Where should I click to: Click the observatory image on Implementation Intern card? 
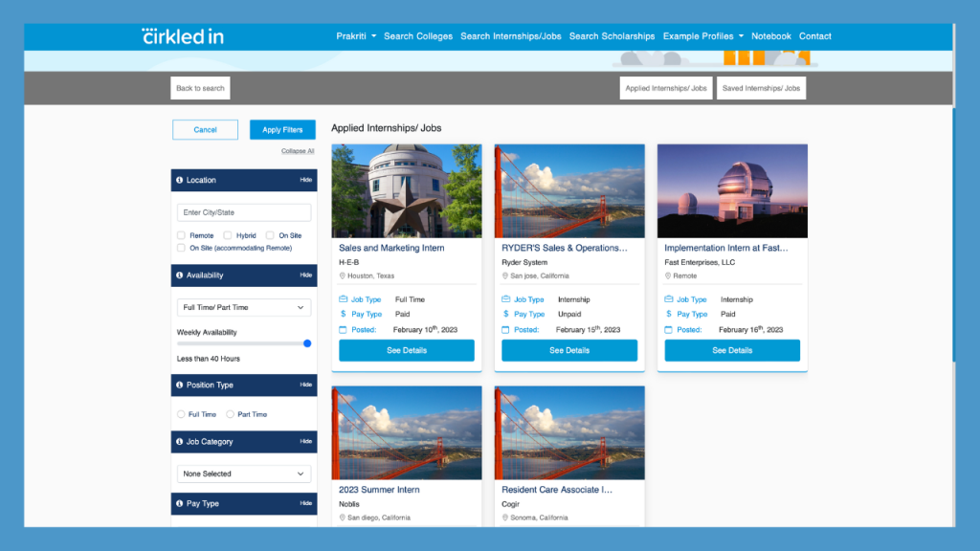(x=732, y=191)
